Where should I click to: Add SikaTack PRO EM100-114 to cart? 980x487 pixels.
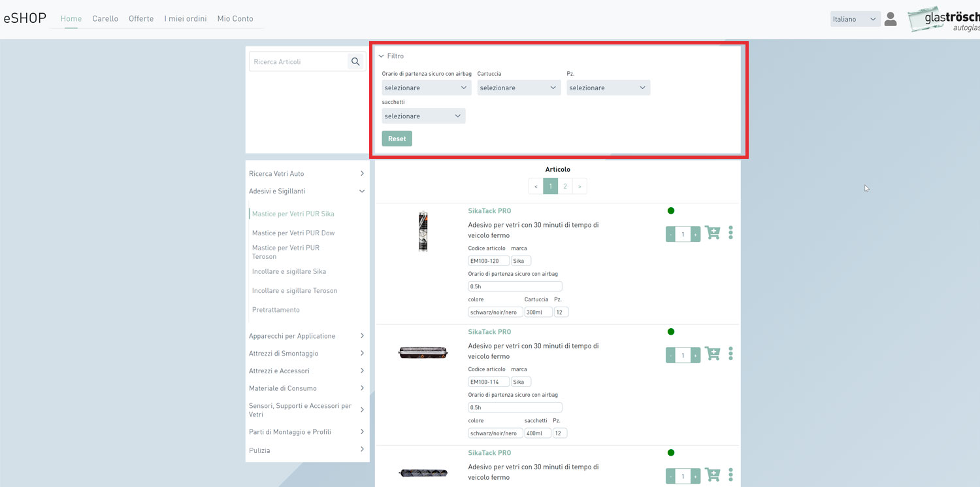712,354
